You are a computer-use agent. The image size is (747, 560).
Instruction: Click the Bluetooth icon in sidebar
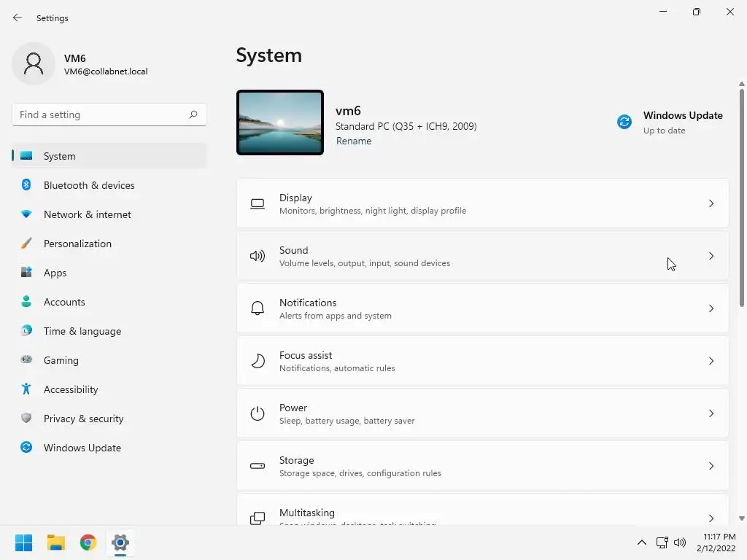[26, 184]
